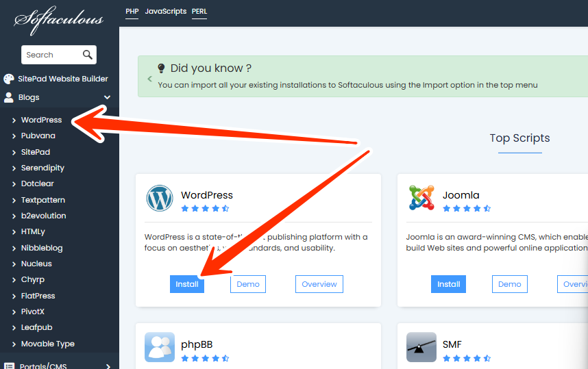Image resolution: width=588 pixels, height=369 pixels.
Task: Click the search magnifier icon
Action: [x=87, y=55]
